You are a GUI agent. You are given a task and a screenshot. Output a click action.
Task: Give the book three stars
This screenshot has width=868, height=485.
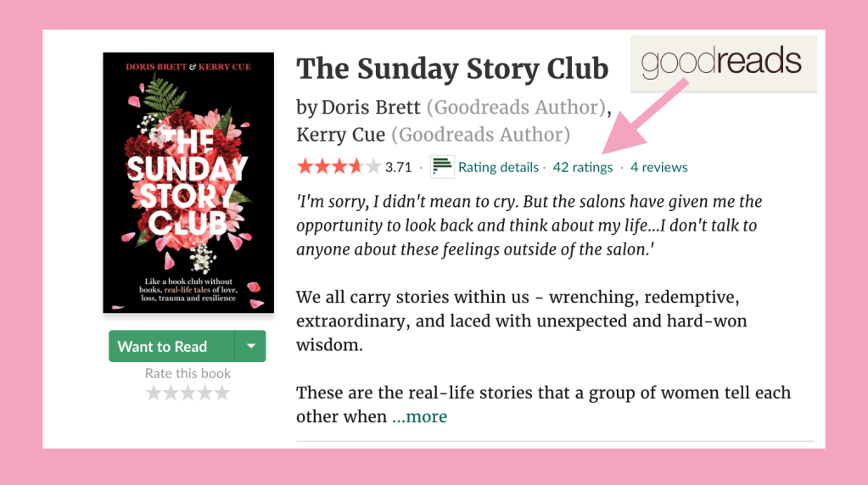tap(188, 393)
